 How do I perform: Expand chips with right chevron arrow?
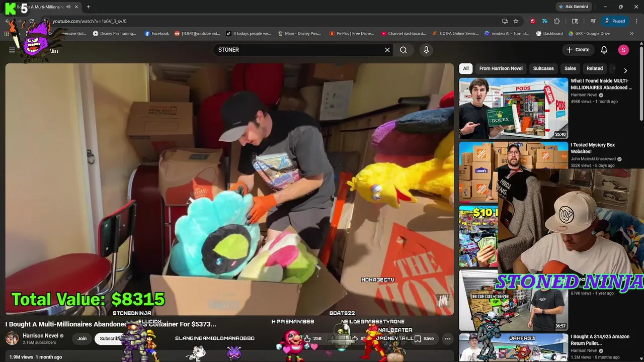click(625, 70)
